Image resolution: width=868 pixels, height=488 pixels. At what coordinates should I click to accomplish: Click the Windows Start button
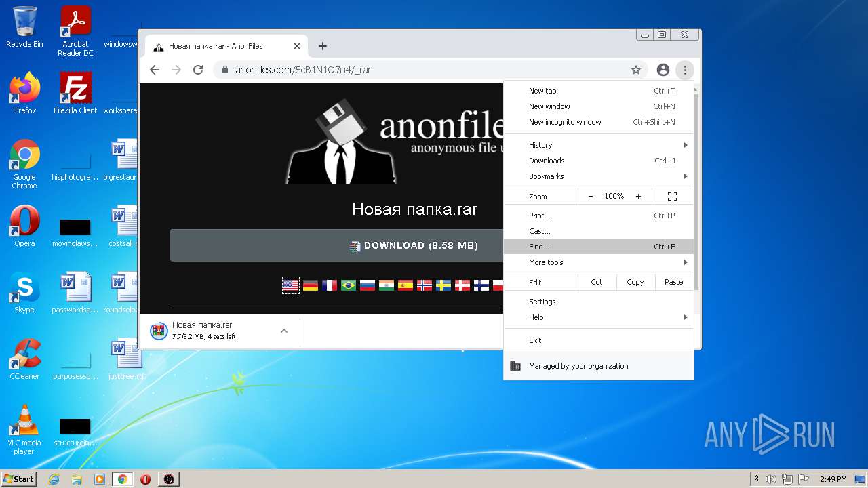[19, 479]
